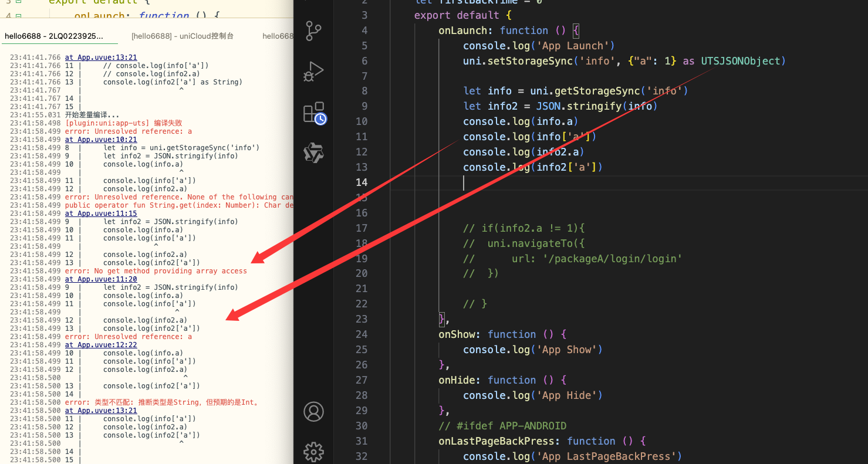
Task: Open the 'at App.uvue:10:21' error link
Action: point(101,140)
